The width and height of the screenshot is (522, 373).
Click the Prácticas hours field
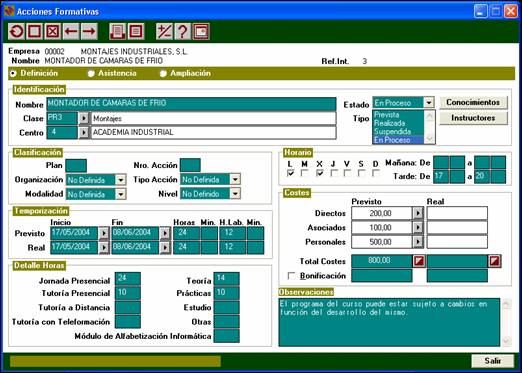[227, 293]
